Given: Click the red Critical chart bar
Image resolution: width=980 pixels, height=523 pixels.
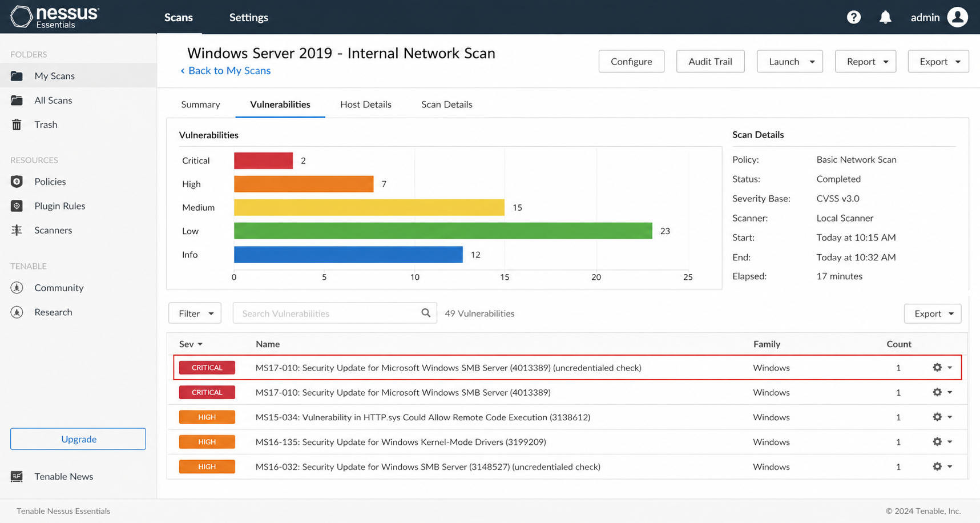Looking at the screenshot, I should tap(263, 160).
